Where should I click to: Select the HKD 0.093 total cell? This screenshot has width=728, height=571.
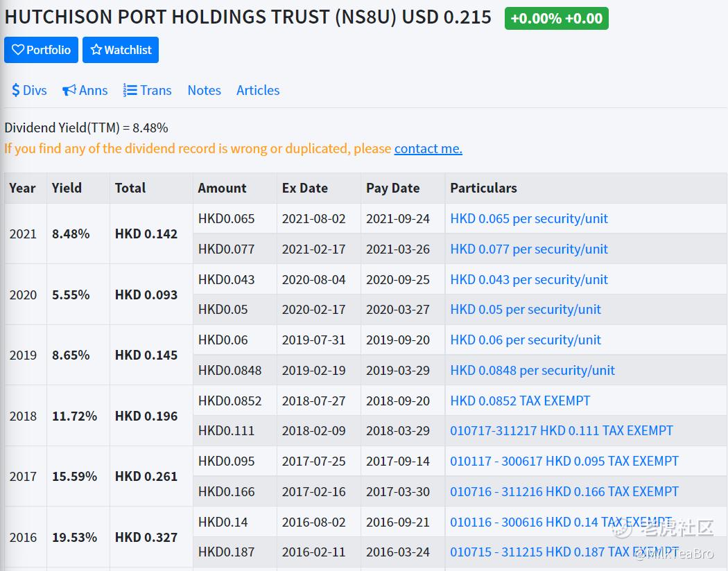151,295
